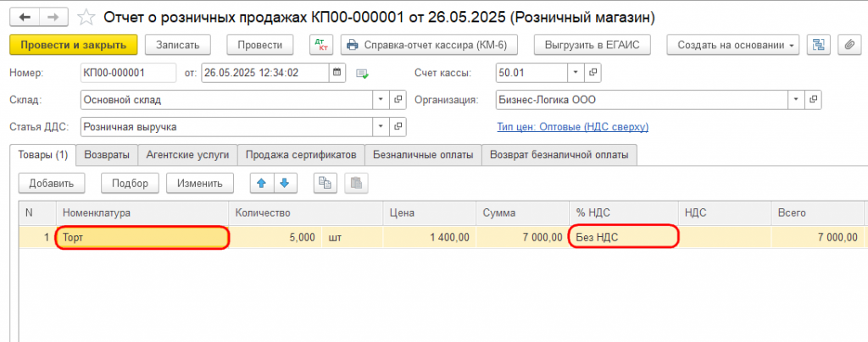
Task: Click Записать button
Action: pos(177,45)
